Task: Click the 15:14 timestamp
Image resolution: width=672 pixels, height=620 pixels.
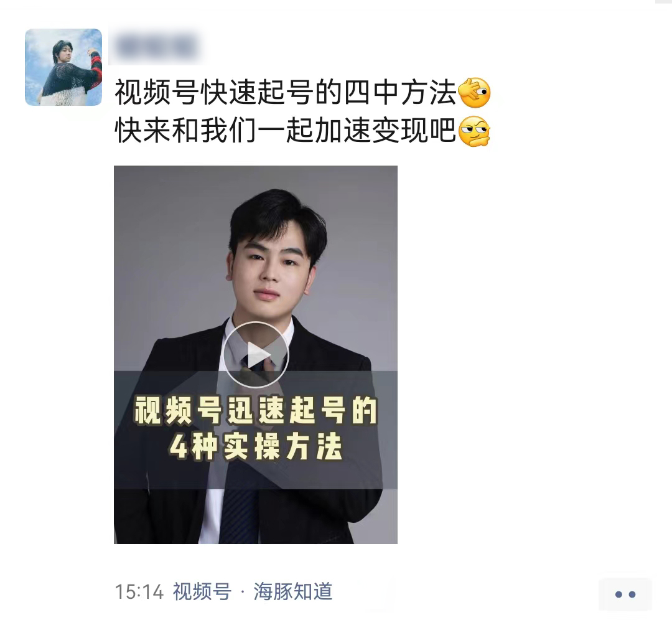Action: [x=139, y=592]
